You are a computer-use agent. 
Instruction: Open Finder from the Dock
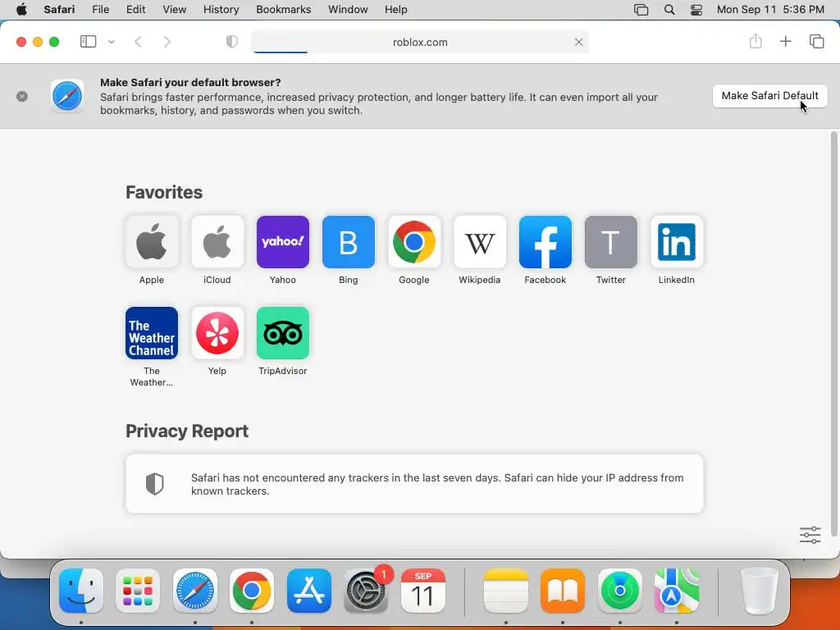click(x=81, y=591)
